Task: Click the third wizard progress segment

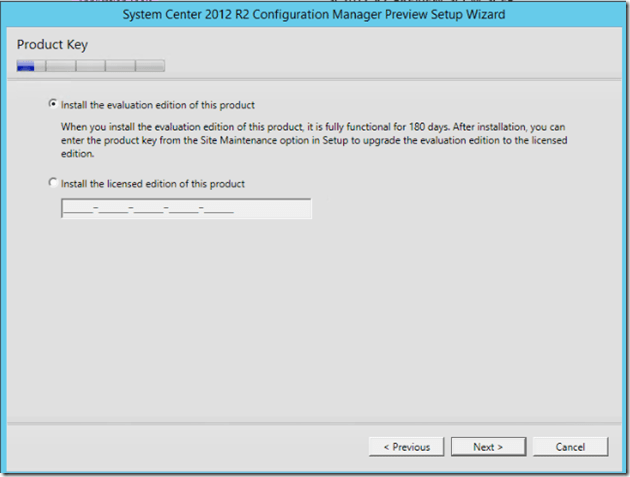Action: (x=90, y=67)
